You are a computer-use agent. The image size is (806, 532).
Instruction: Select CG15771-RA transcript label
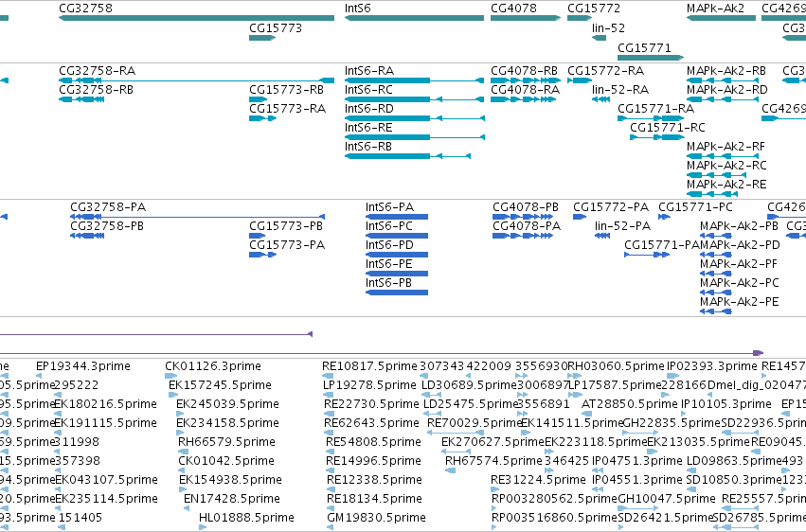point(656,109)
